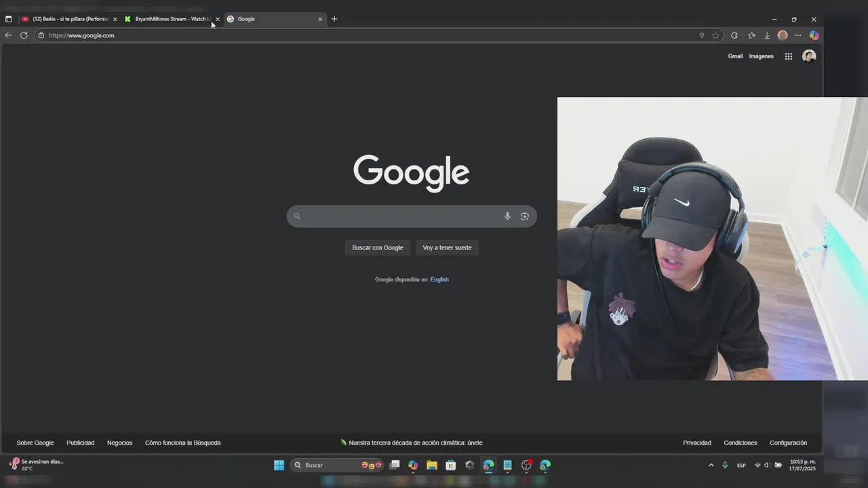Open the Extensions puzzle icon
Image resolution: width=868 pixels, height=488 pixels.
click(734, 35)
